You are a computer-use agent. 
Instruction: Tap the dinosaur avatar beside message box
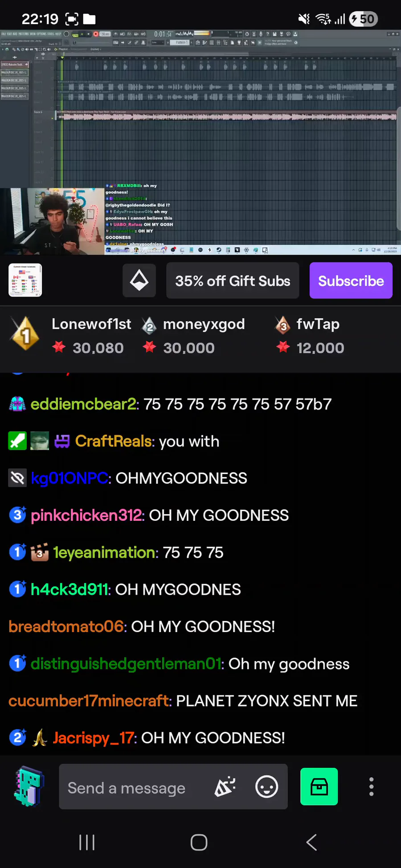click(29, 787)
